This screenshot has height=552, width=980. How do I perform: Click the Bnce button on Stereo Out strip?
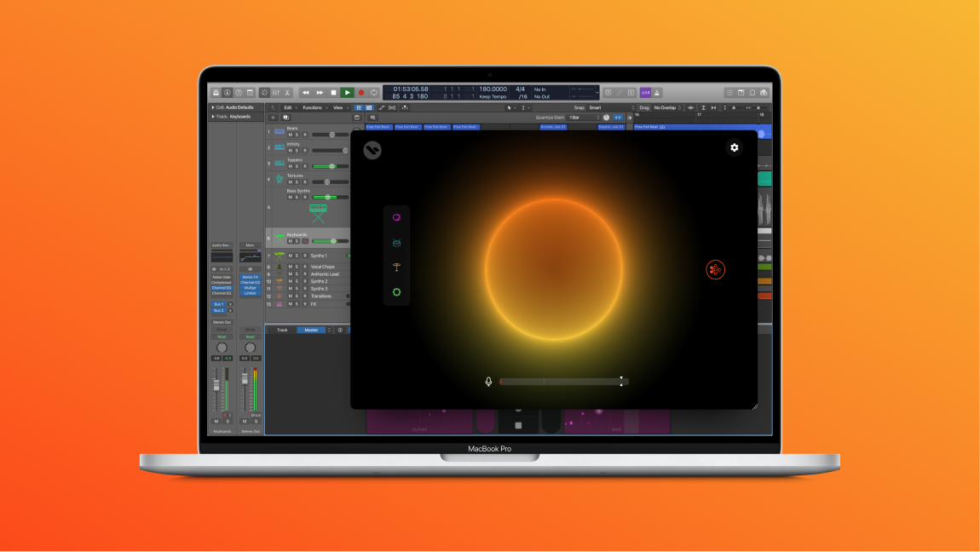pos(256,415)
